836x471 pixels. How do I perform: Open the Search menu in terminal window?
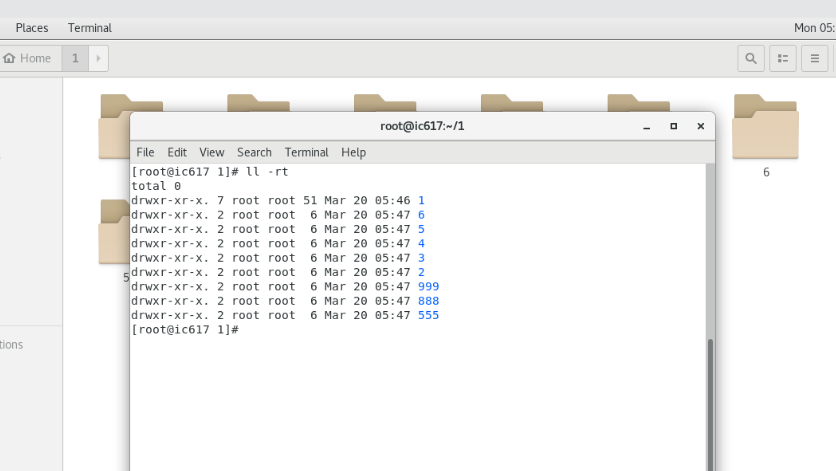(254, 153)
